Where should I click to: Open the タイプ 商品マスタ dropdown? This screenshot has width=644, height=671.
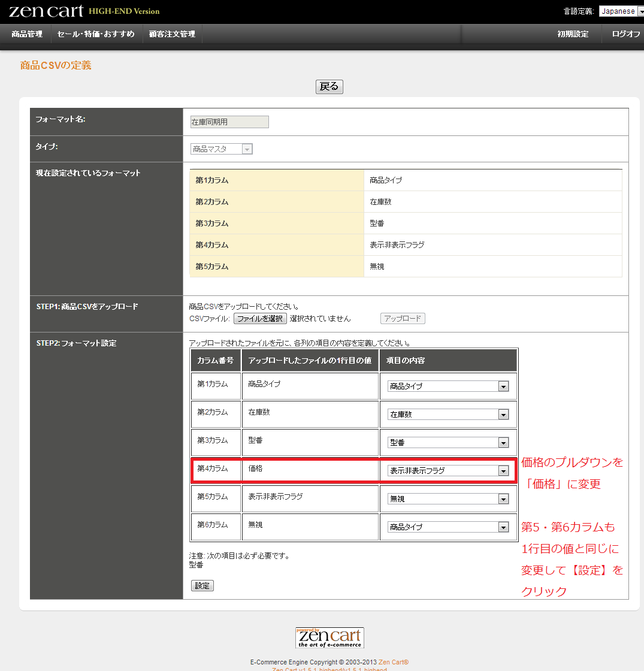coord(222,149)
